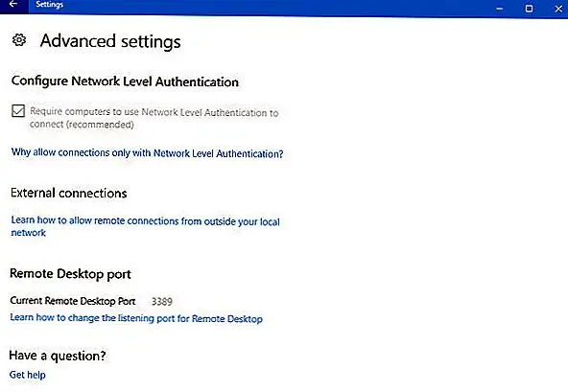
Task: Maximize the Settings window
Action: pos(530,9)
